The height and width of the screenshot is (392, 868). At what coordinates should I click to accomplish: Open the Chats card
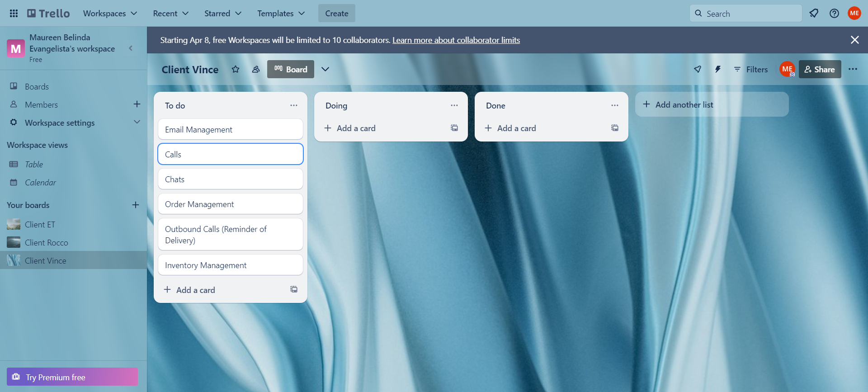[x=231, y=179]
